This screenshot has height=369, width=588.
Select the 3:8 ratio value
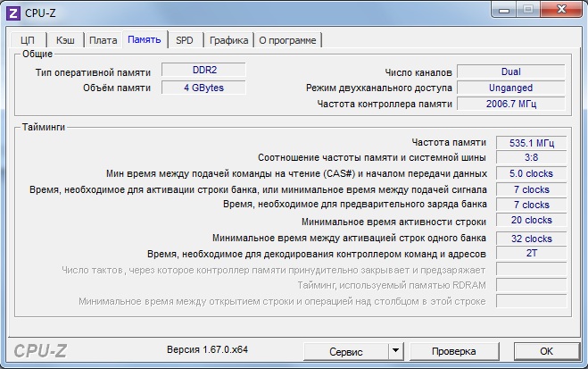532,157
